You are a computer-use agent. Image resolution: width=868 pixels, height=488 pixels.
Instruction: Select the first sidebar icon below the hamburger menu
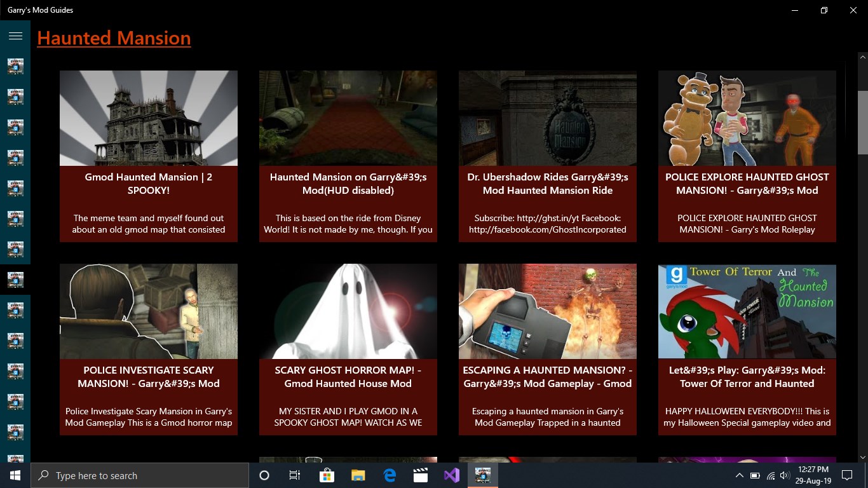pyautogui.click(x=15, y=66)
